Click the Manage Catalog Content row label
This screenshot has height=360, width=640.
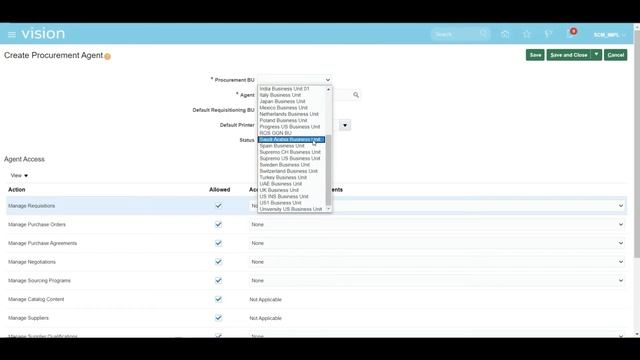pyautogui.click(x=36, y=299)
